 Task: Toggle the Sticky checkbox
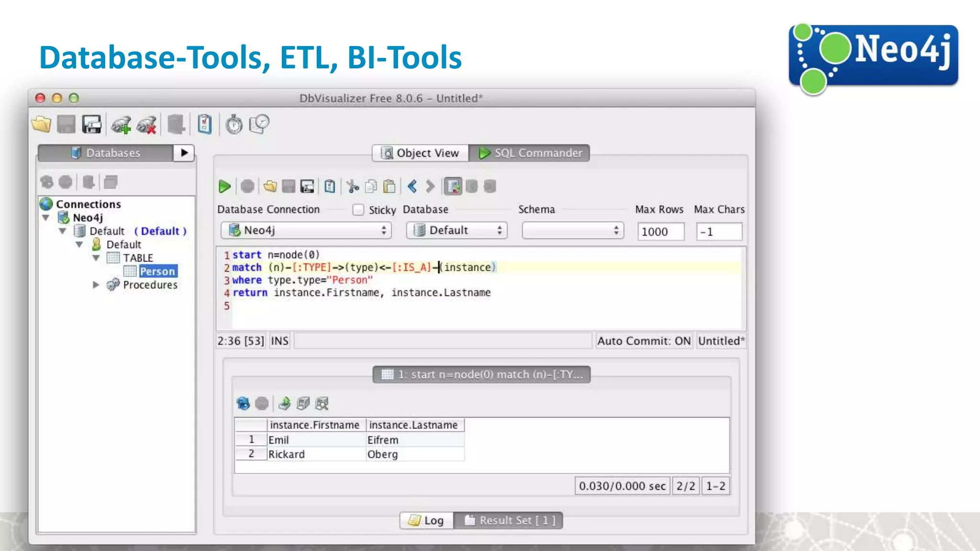tap(358, 210)
